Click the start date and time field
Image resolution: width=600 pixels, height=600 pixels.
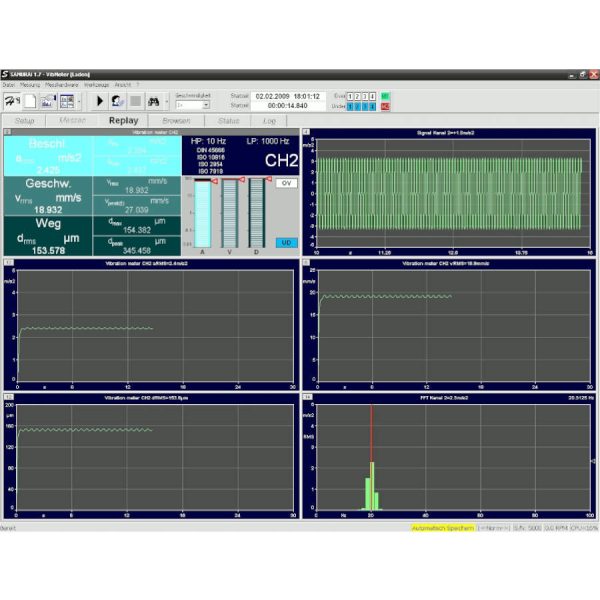(x=288, y=96)
